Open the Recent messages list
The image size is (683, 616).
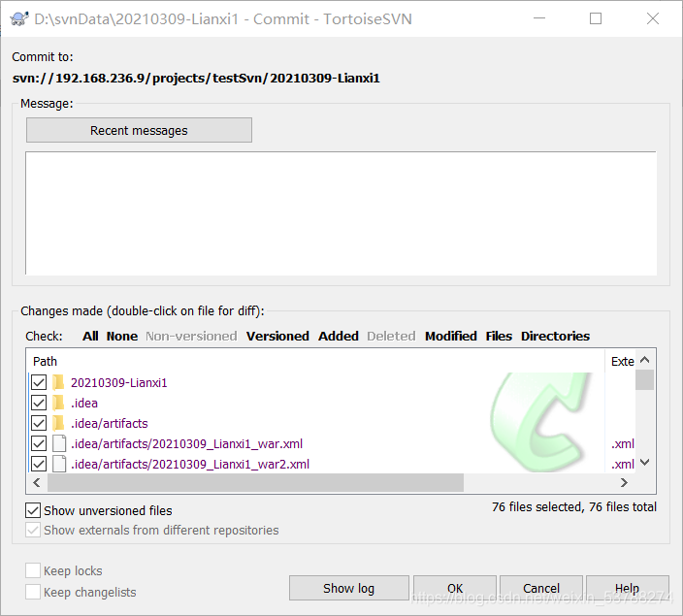[139, 130]
